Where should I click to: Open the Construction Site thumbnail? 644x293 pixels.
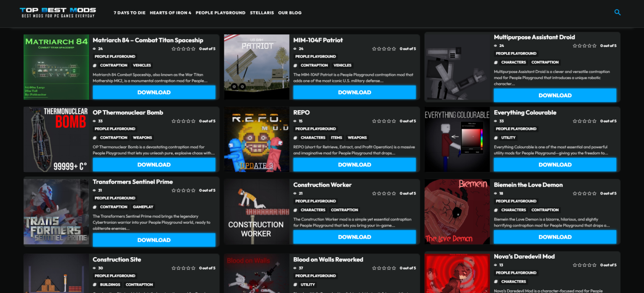pyautogui.click(x=56, y=273)
